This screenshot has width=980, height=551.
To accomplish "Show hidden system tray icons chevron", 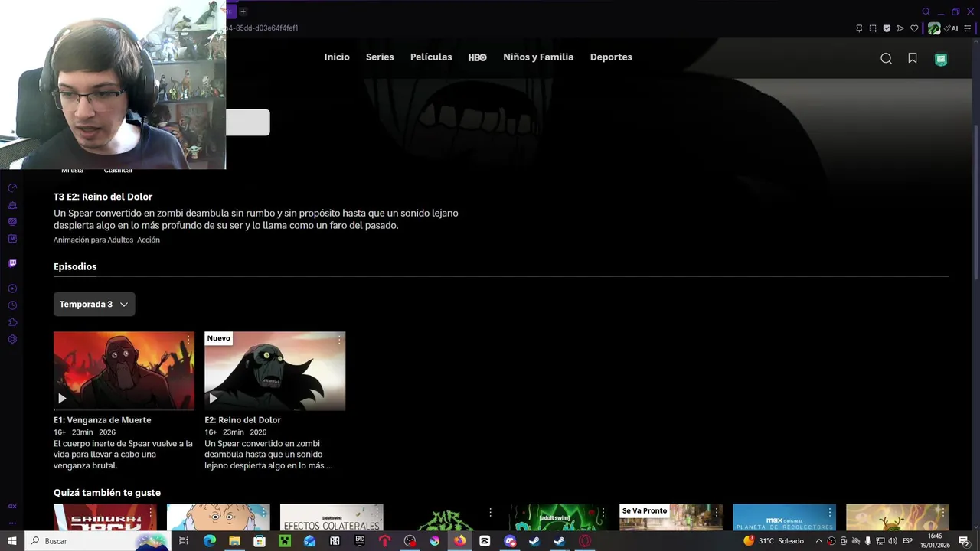I will pyautogui.click(x=818, y=541).
